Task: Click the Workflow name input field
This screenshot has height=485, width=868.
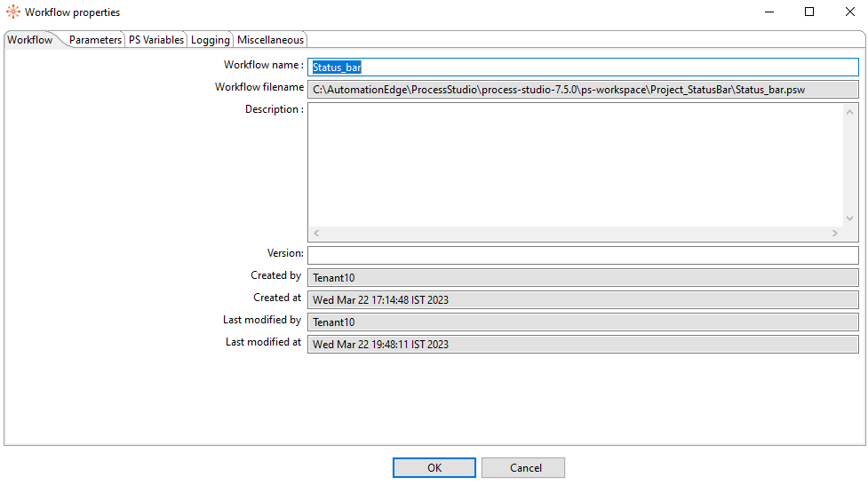Action: click(x=583, y=68)
